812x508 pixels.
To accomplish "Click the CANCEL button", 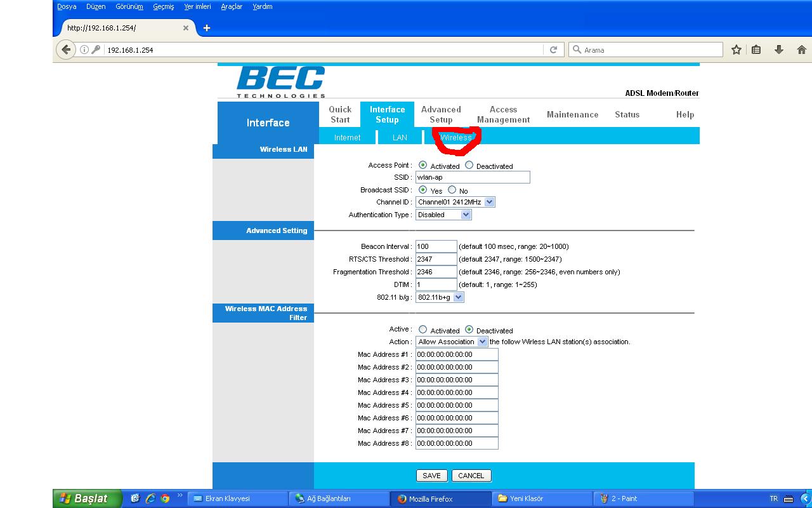I will (x=471, y=476).
